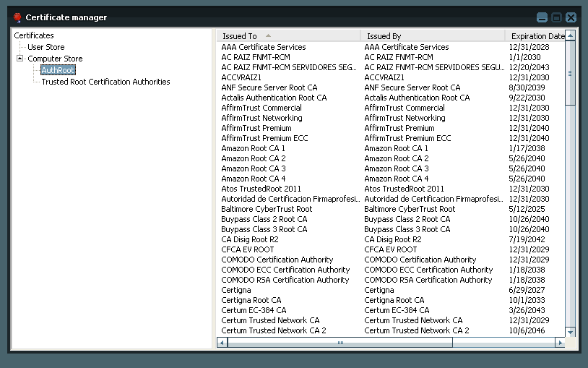The image size is (588, 368).
Task: Select the Certificates root tree item
Action: 34,35
